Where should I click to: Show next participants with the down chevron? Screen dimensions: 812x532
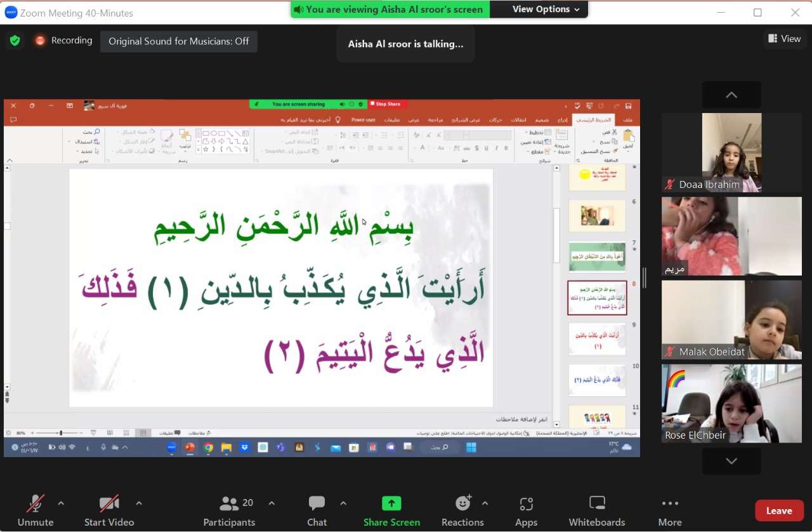pos(731,461)
